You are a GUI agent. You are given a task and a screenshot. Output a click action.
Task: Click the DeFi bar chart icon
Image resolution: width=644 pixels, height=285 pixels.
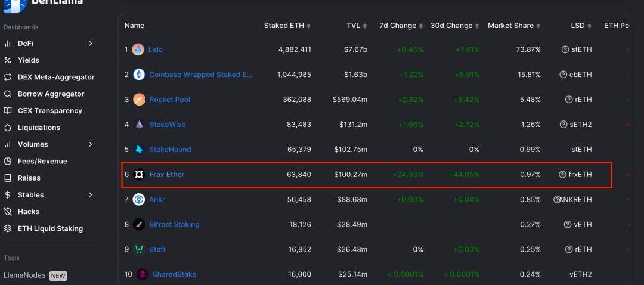click(7, 44)
